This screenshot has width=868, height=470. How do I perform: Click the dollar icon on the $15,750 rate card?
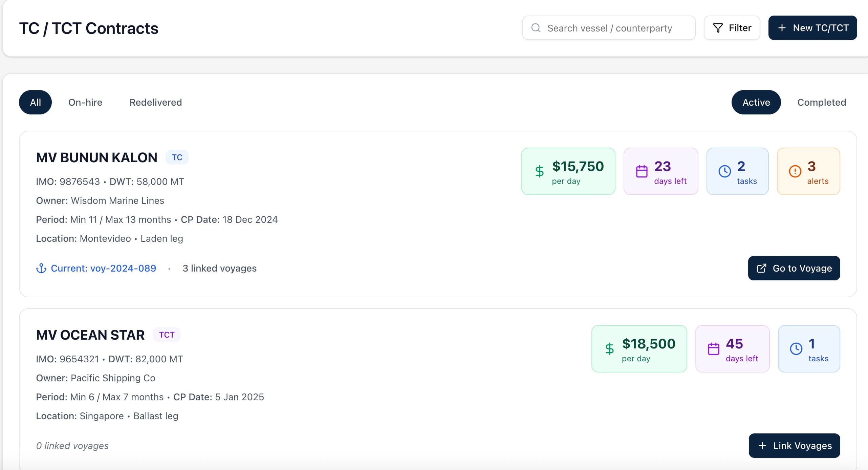tap(539, 171)
